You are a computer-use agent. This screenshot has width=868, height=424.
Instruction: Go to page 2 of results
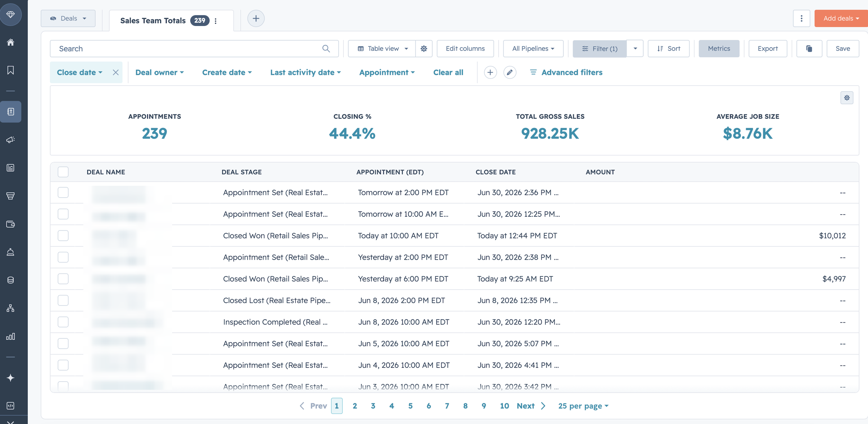point(355,406)
